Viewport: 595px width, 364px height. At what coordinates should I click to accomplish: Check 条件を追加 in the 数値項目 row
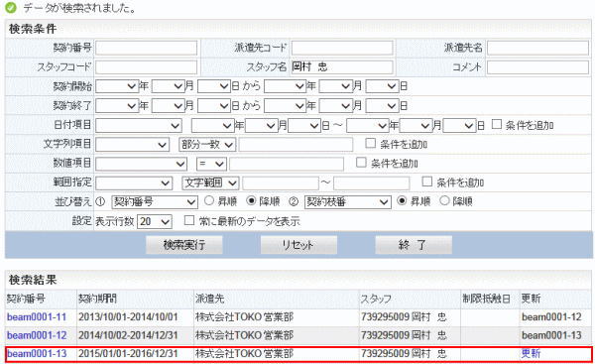361,163
